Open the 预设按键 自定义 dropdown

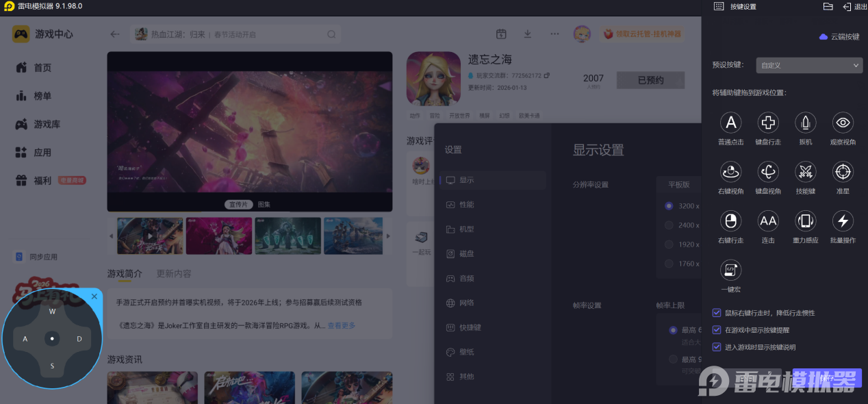(809, 65)
